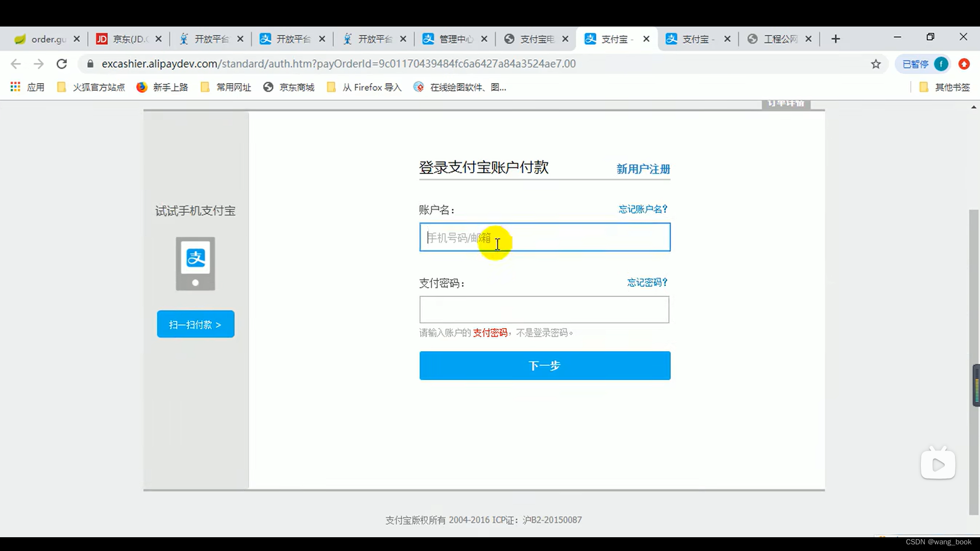Viewport: 980px width, 551px height.
Task: View site security lock info
Action: click(90, 64)
